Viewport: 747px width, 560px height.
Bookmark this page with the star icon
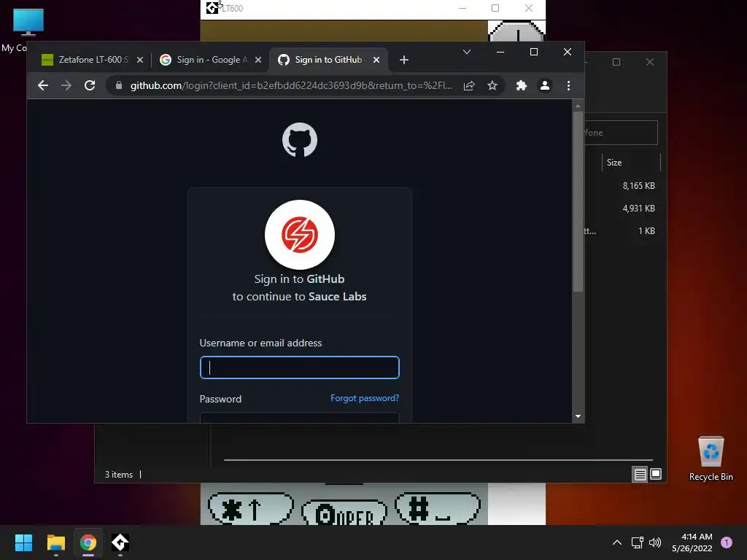click(492, 85)
